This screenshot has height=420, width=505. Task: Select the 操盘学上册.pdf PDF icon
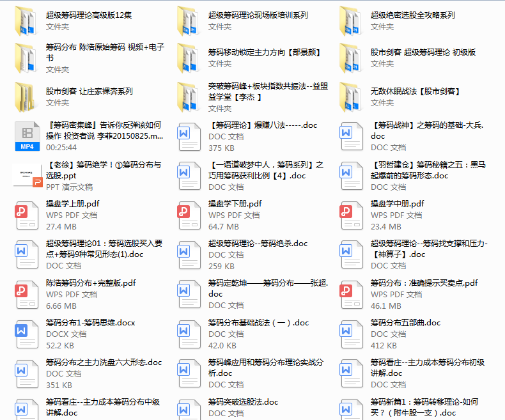(26, 215)
